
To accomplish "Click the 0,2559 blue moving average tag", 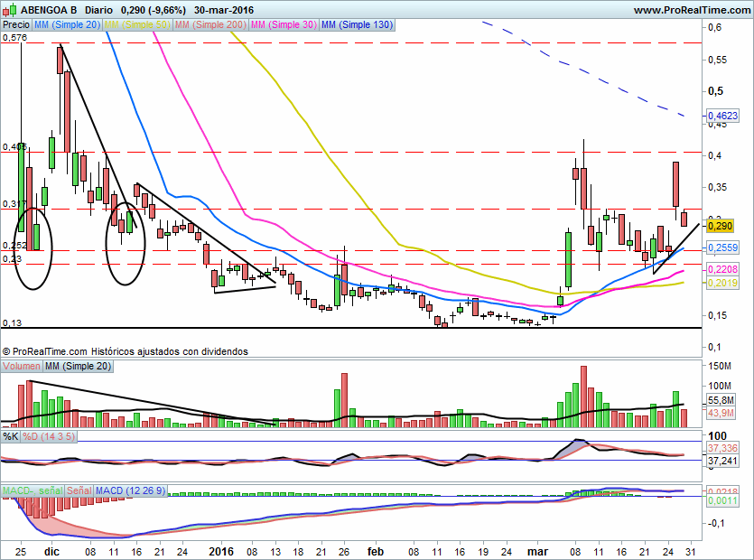I will 722,247.
